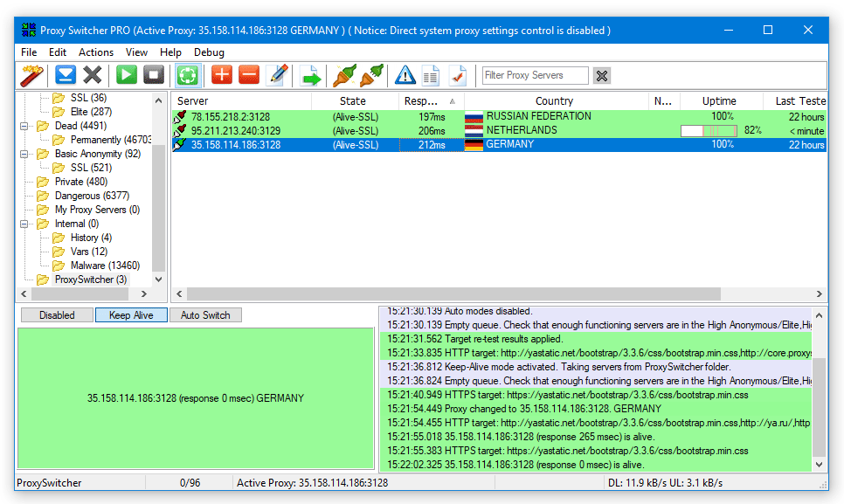This screenshot has height=504, width=844.
Task: Select the Dead (4491) folder
Action: tap(80, 126)
